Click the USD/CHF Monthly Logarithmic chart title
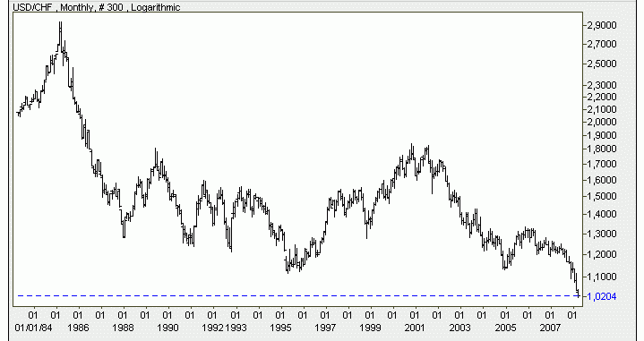The width and height of the screenshot is (644, 341). click(x=97, y=7)
